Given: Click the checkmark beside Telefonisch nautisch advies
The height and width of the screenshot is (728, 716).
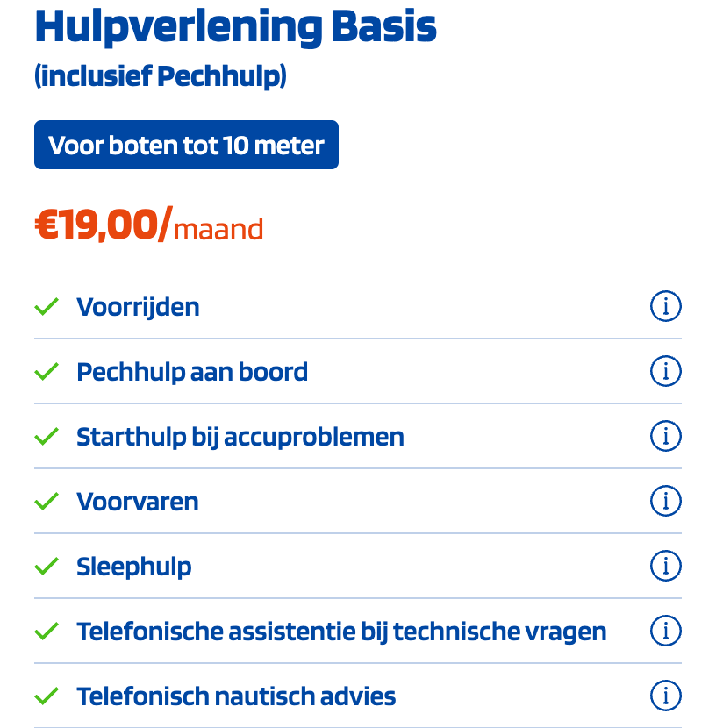Looking at the screenshot, I should 47,696.
